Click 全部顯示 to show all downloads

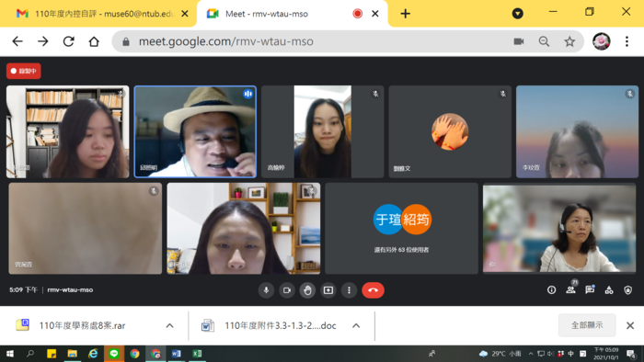(587, 325)
